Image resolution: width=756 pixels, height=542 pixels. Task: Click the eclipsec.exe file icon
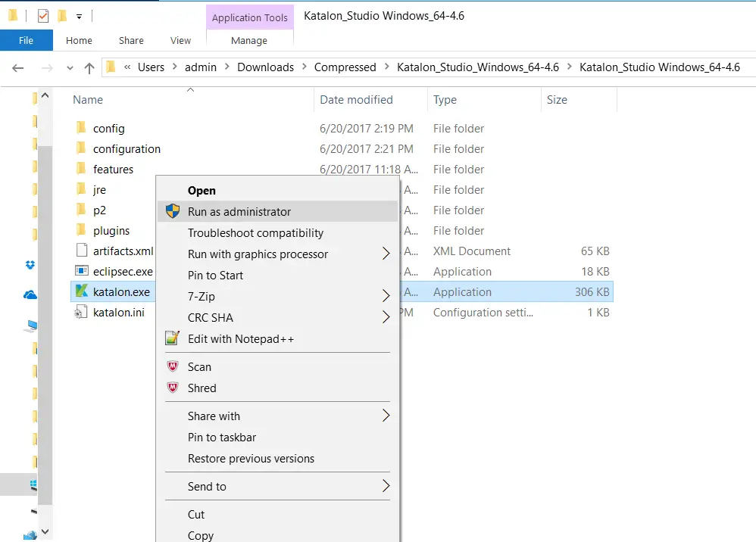pyautogui.click(x=82, y=271)
